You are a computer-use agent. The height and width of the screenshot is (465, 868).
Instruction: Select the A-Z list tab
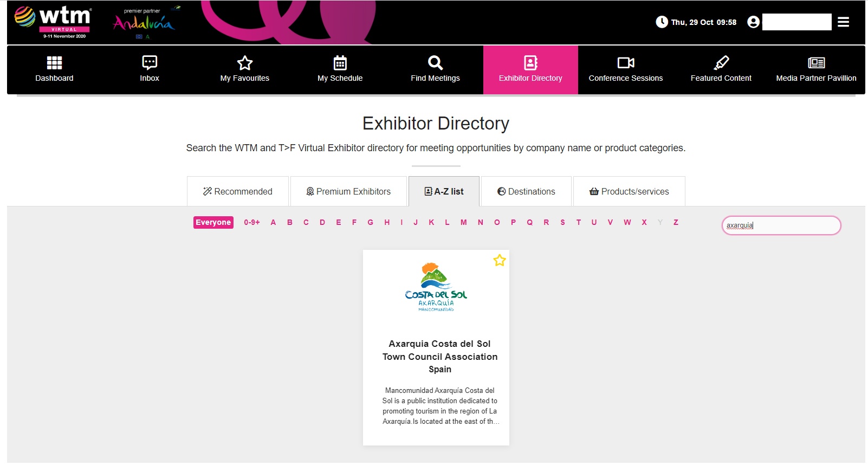pyautogui.click(x=444, y=191)
